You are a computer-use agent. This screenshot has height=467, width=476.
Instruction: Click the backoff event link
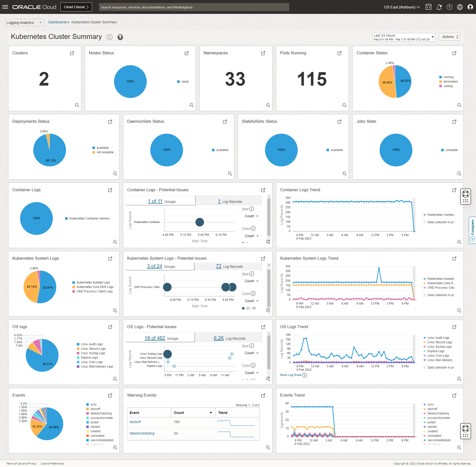pos(135,422)
